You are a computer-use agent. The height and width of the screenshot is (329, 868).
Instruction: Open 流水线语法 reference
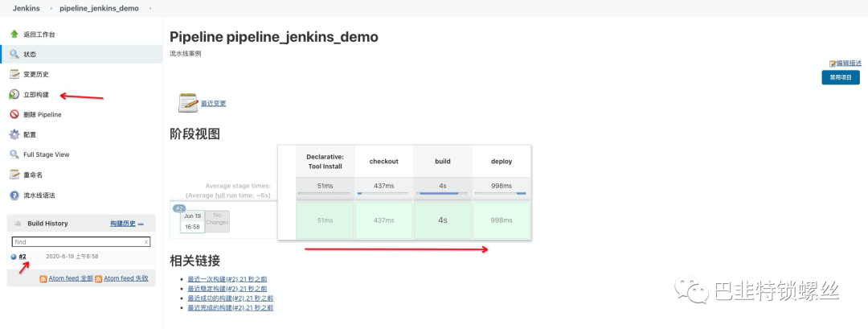[39, 195]
